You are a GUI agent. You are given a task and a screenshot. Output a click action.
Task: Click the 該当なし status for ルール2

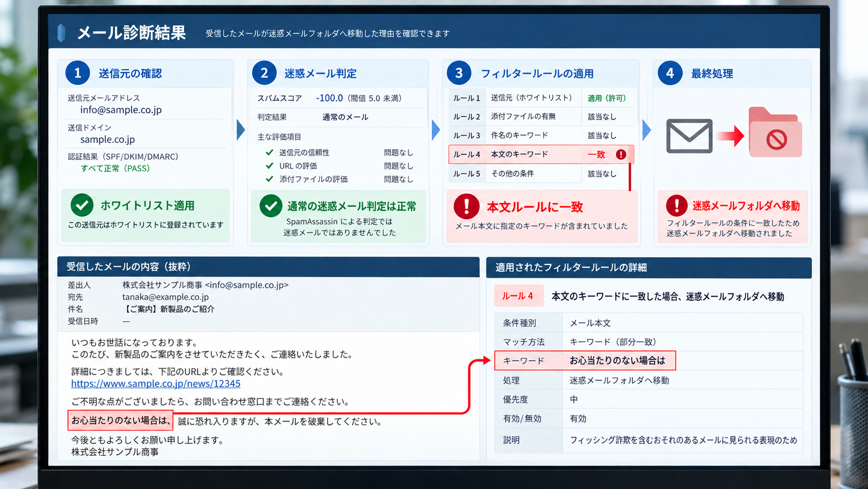click(x=602, y=116)
